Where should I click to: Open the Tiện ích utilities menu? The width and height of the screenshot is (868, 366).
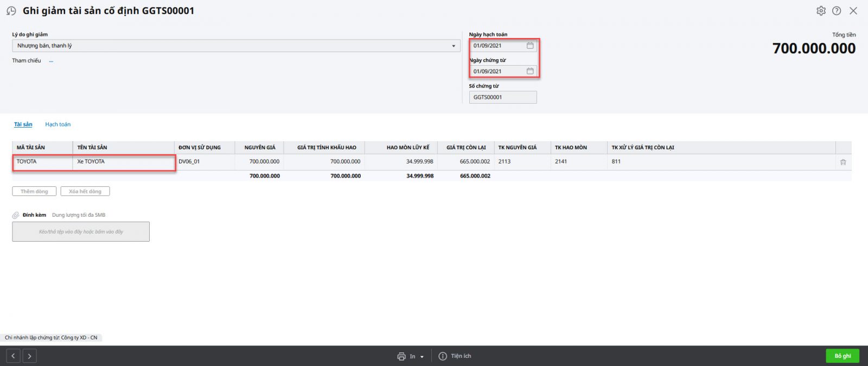(455, 356)
